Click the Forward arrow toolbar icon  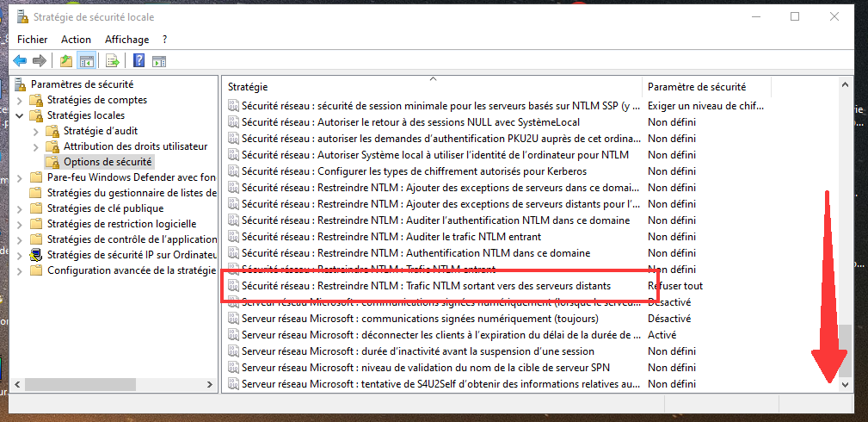click(x=39, y=61)
